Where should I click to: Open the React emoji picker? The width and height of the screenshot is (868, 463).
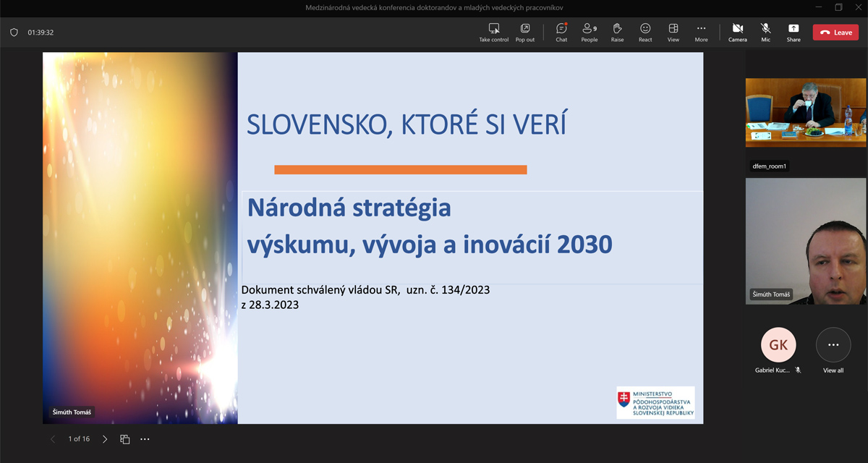pyautogui.click(x=645, y=29)
